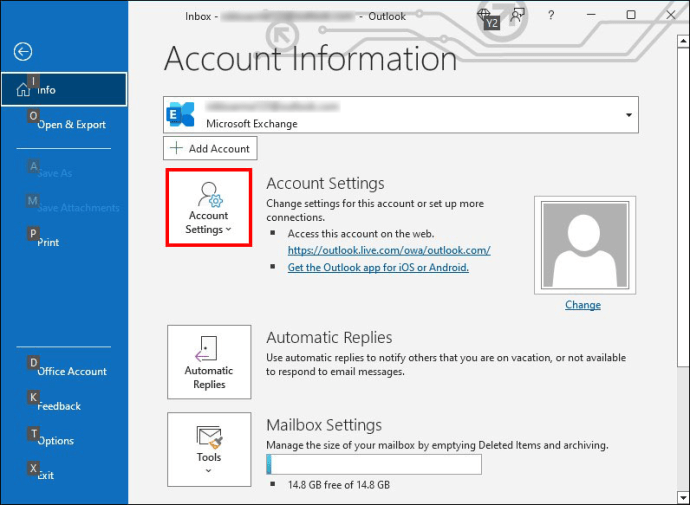Open the Info tab
The width and height of the screenshot is (690, 505).
tap(64, 89)
